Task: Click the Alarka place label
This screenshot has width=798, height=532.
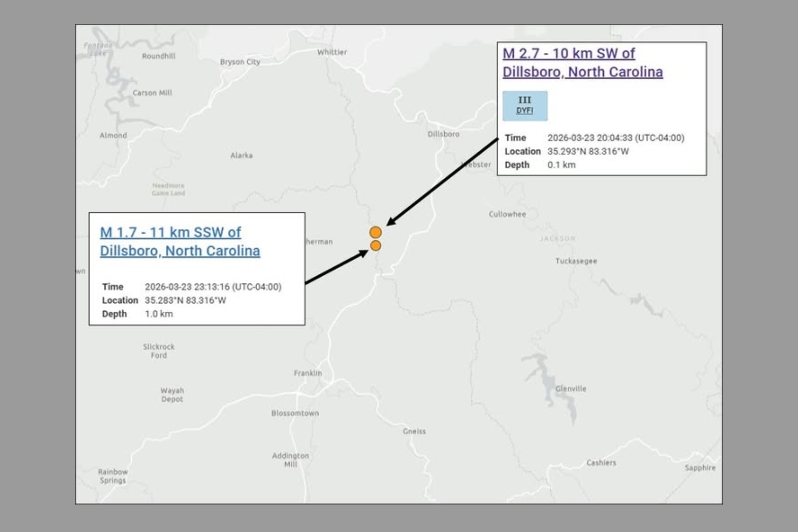Action: (x=241, y=156)
